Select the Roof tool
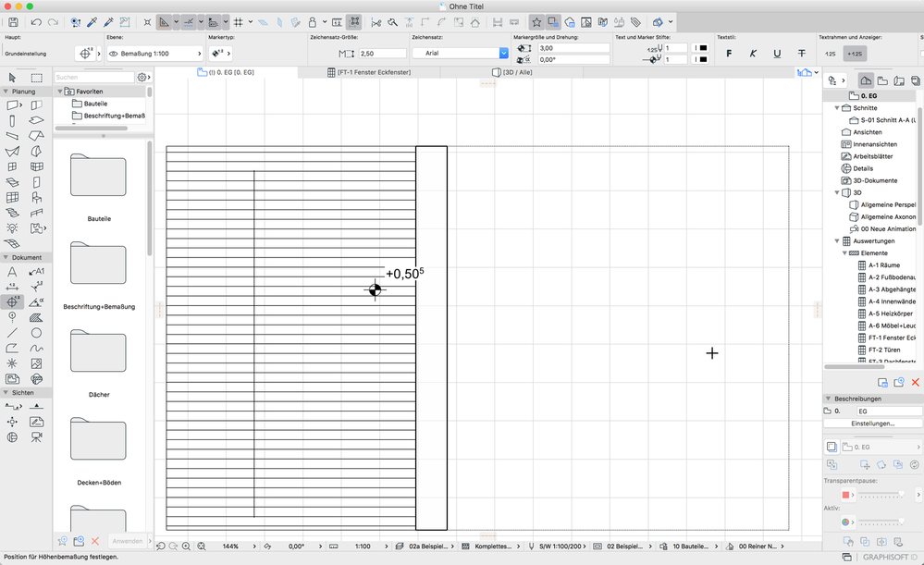This screenshot has width=924, height=565. coord(37,136)
